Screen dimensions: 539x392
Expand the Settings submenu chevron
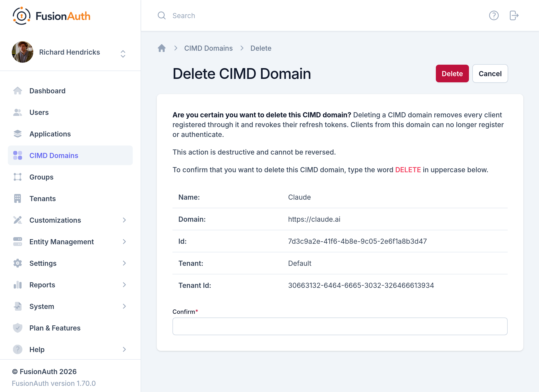pos(124,263)
